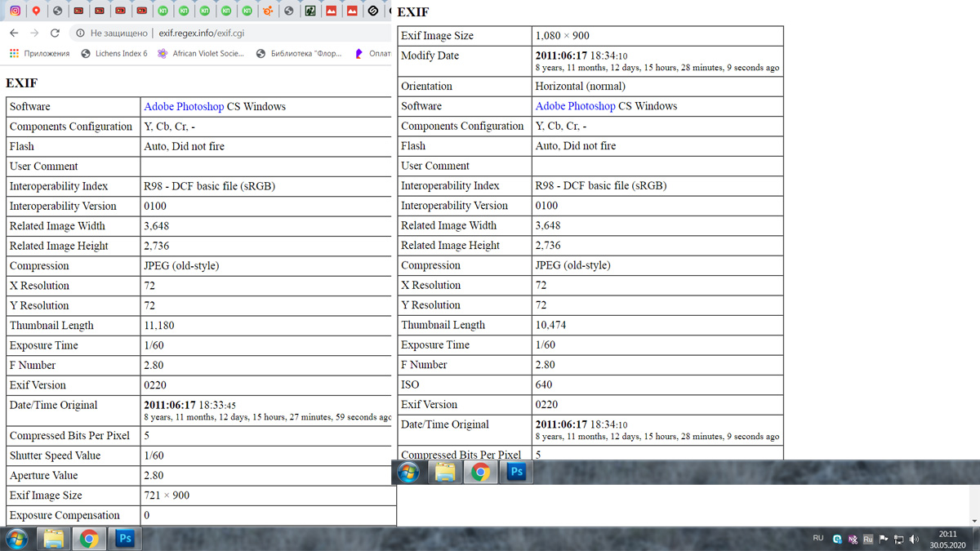View site info next to 'Не защищено'
This screenshot has height=551, width=980.
80,33
